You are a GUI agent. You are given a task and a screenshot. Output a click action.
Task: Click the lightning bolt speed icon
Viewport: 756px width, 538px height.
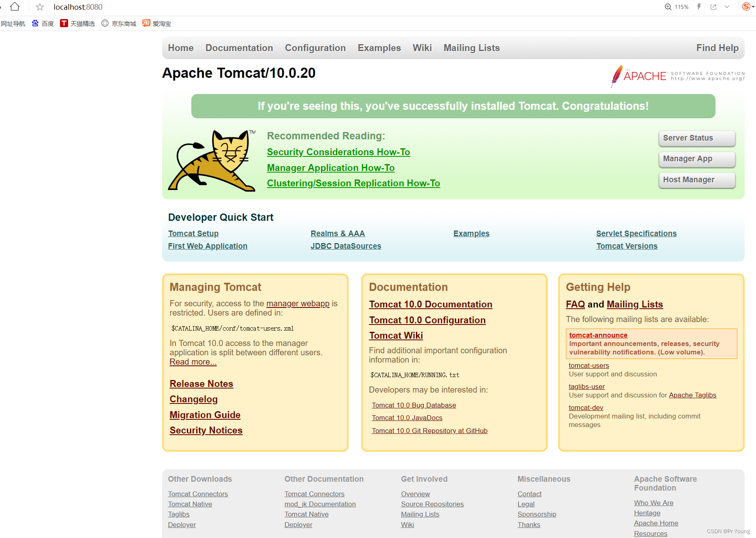click(x=699, y=7)
